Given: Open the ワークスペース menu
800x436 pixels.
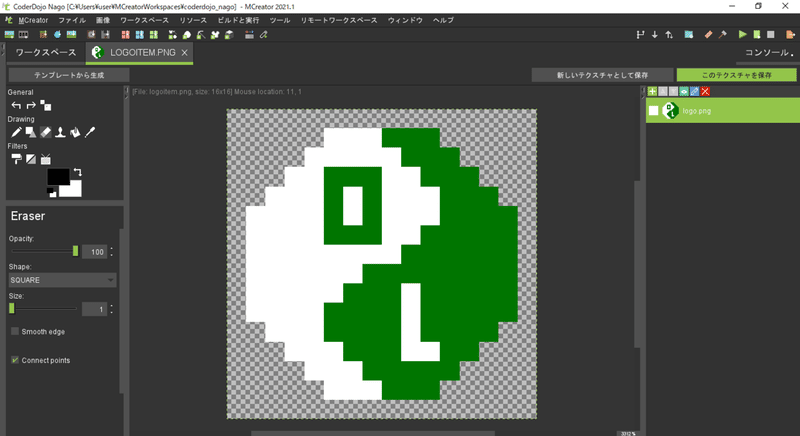Looking at the screenshot, I should pyautogui.click(x=144, y=20).
